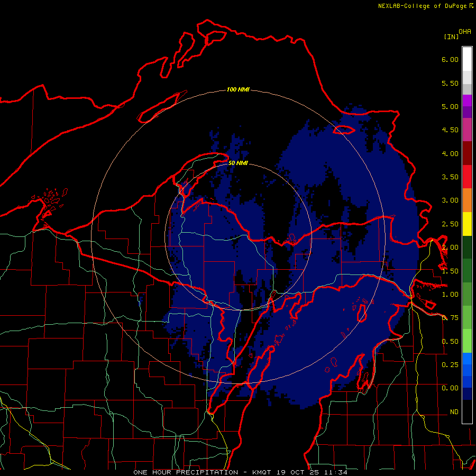Click the 0.00 legend value
The height and width of the screenshot is (476, 476).
coord(450,388)
